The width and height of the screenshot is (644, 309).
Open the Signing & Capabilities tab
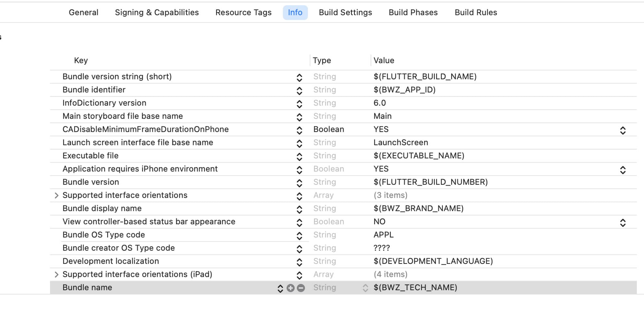tap(157, 13)
